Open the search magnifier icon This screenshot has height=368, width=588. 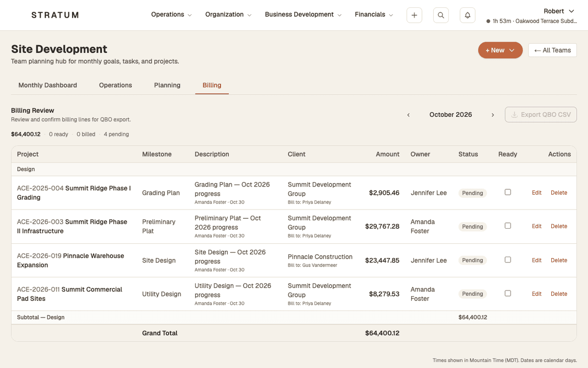click(441, 15)
